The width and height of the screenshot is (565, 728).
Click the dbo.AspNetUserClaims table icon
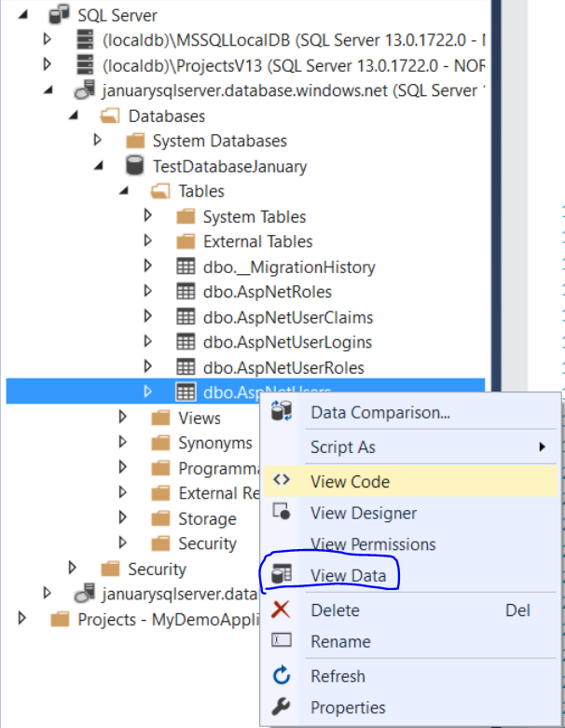click(186, 317)
